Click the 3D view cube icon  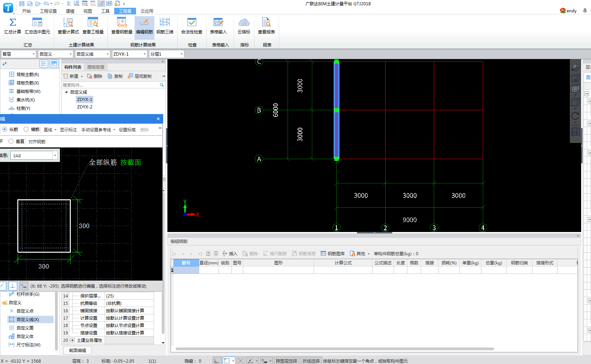(575, 78)
